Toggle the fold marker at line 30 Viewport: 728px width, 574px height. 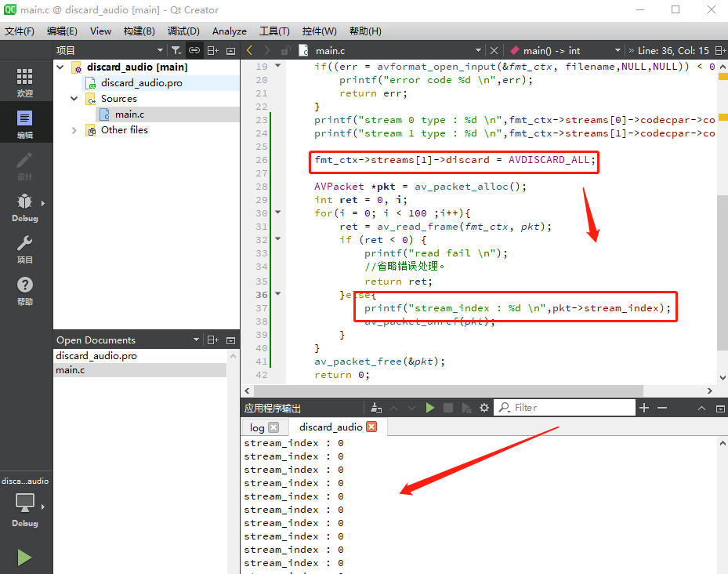277,213
